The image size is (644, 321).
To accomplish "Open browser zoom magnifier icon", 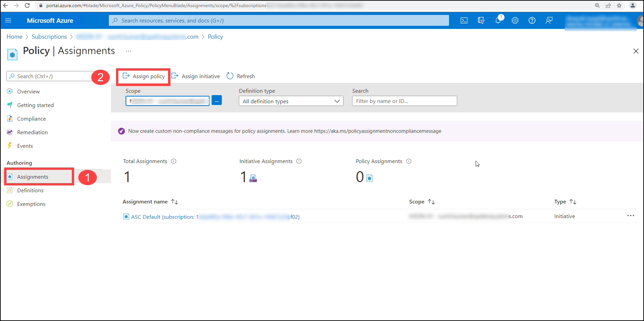I will [x=597, y=5].
